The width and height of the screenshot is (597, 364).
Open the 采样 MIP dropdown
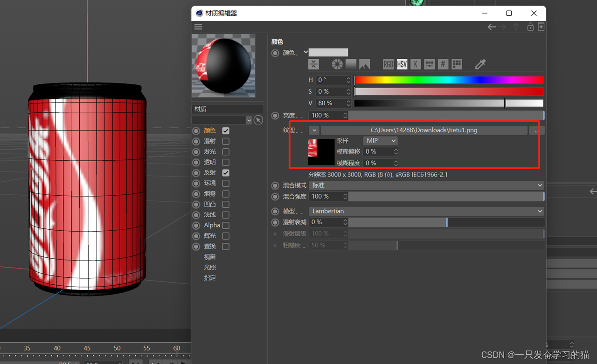(x=380, y=141)
